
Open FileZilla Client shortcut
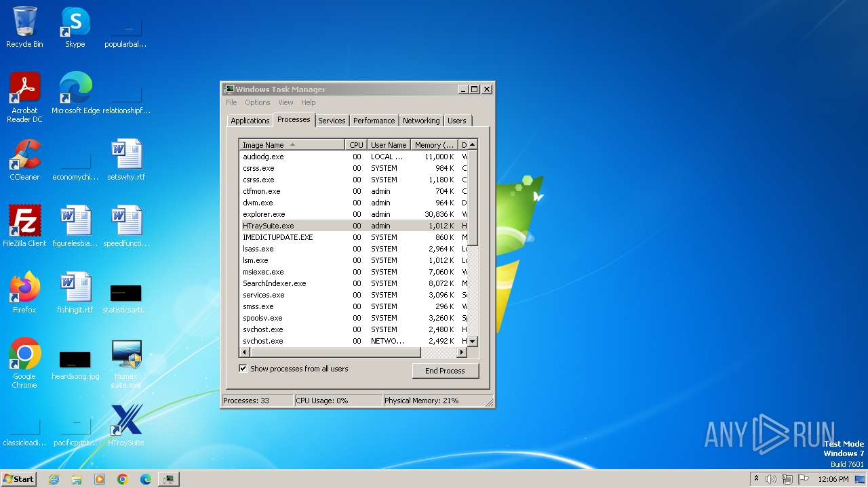(x=24, y=226)
